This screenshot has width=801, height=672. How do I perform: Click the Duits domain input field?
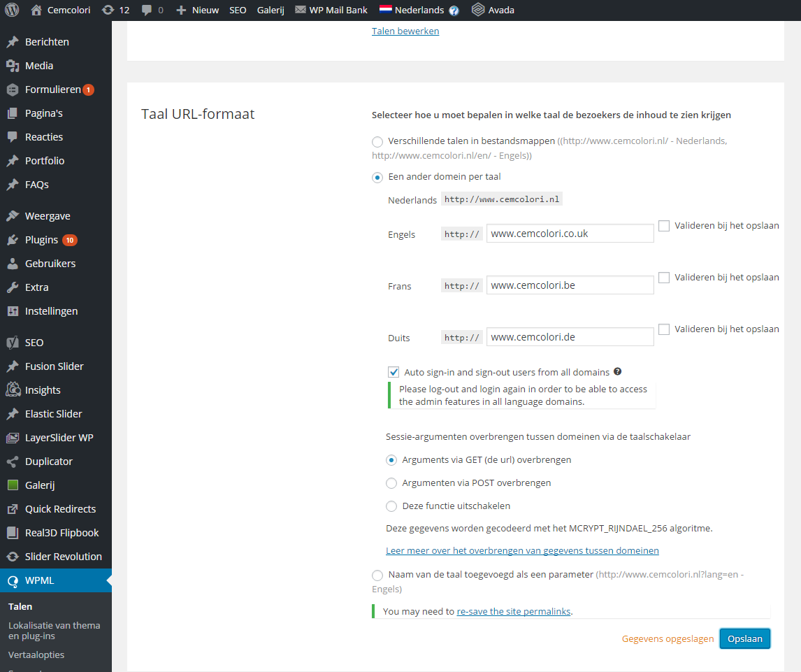pyautogui.click(x=570, y=337)
